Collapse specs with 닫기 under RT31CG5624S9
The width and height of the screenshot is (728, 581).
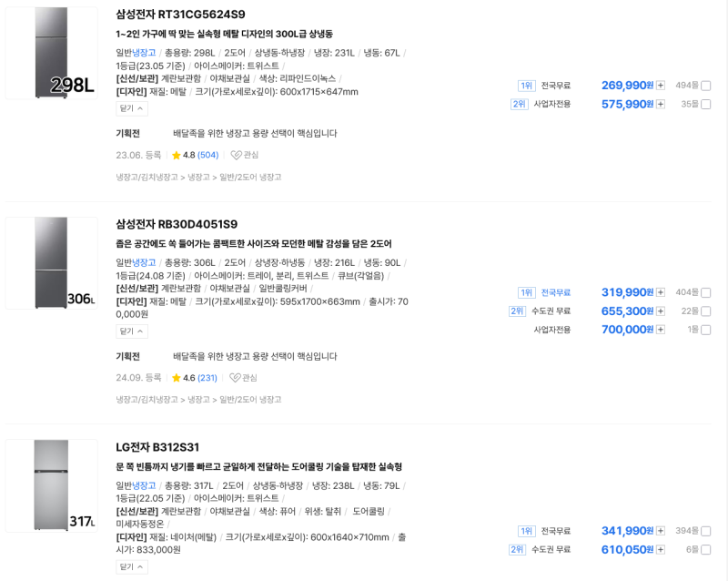(132, 108)
